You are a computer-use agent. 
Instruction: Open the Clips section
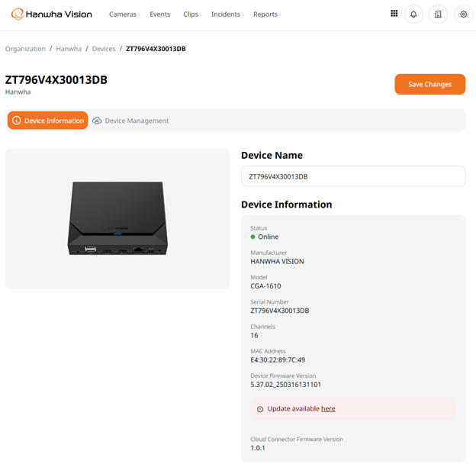tap(191, 14)
